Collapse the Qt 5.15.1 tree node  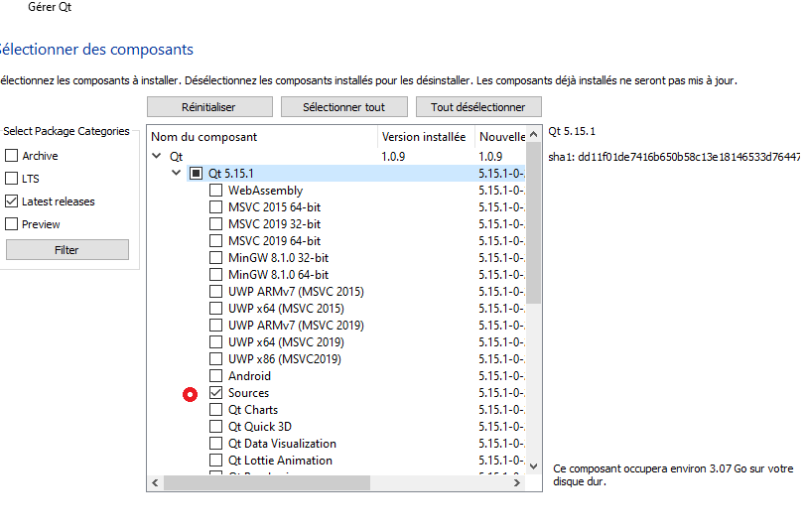(x=176, y=174)
